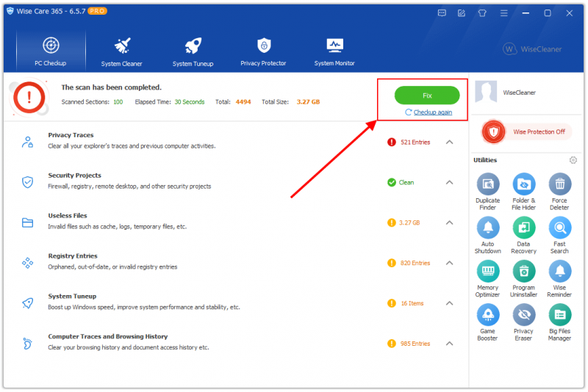Click the Useless Files title

(67, 216)
